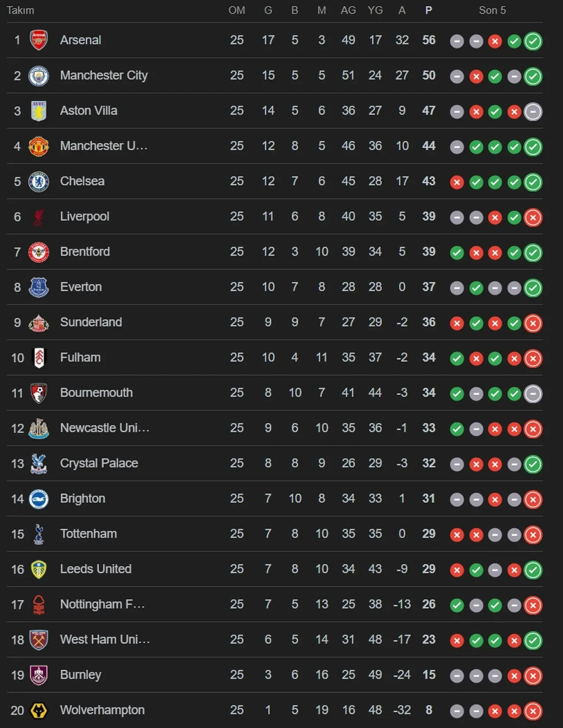Click the Leeds United club crest
The height and width of the screenshot is (728, 563).
coord(39,569)
